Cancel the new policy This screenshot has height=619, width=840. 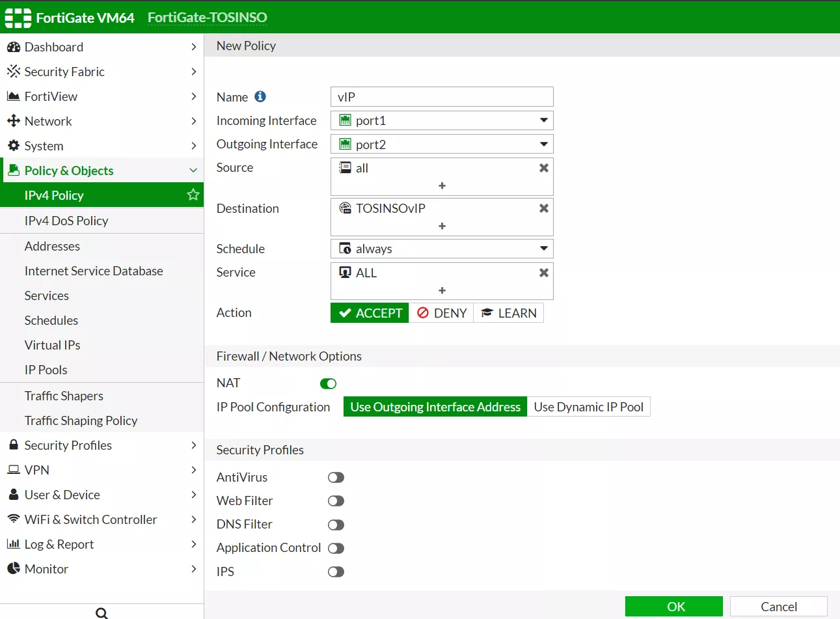779,607
